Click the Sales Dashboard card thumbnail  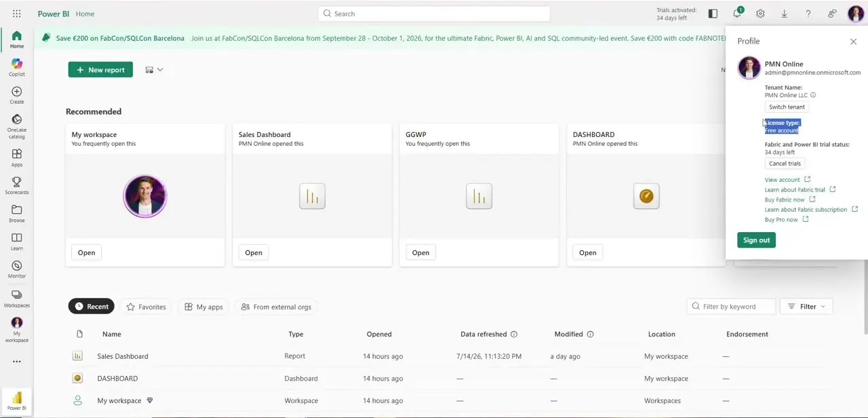(x=312, y=196)
